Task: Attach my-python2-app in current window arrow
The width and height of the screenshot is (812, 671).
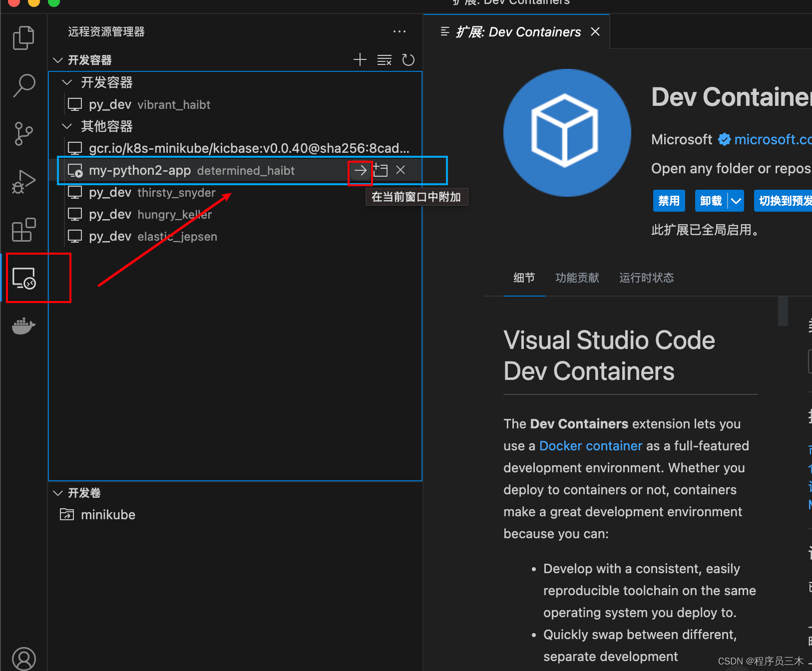Action: [360, 171]
